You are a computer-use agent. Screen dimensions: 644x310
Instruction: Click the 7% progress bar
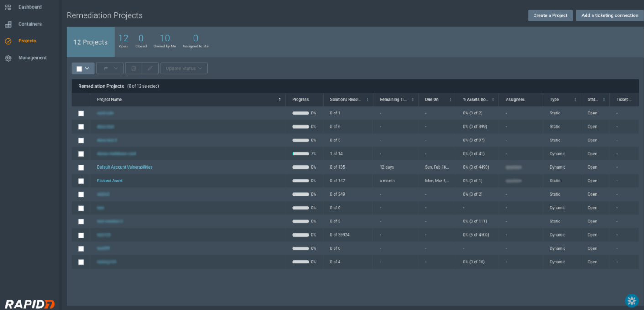pyautogui.click(x=300, y=154)
